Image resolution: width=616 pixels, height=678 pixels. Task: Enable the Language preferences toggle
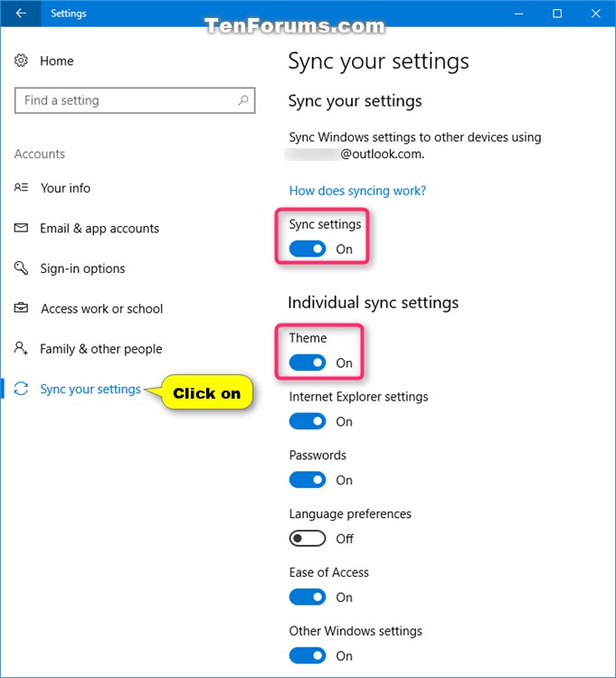[x=308, y=539]
